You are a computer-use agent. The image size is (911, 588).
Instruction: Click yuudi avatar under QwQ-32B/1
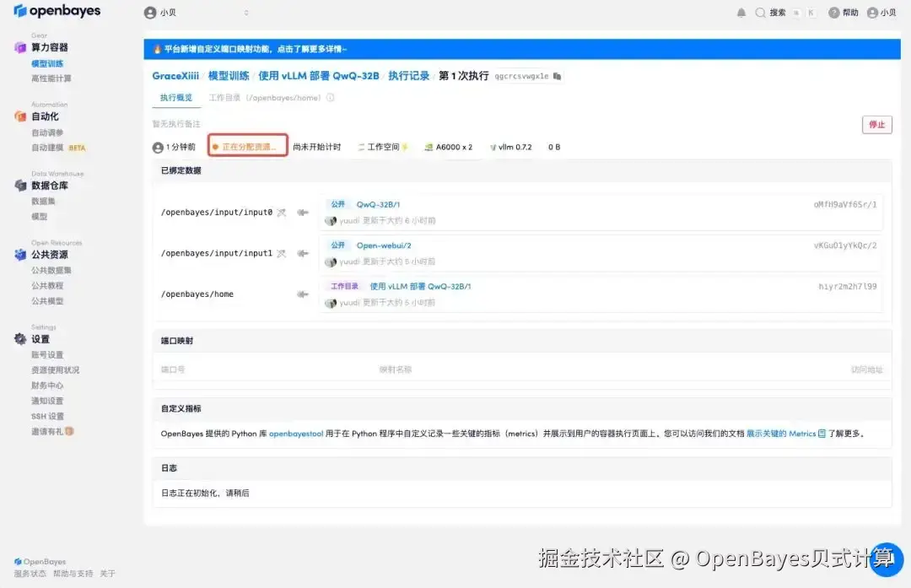(331, 221)
